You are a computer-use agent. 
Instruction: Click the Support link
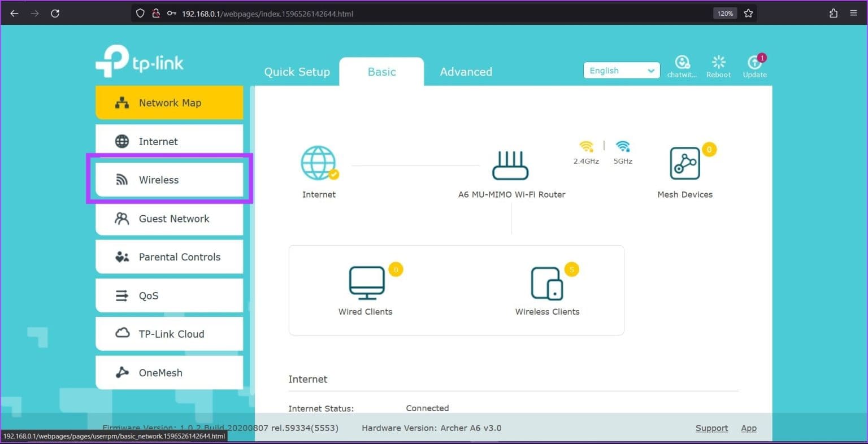(711, 428)
